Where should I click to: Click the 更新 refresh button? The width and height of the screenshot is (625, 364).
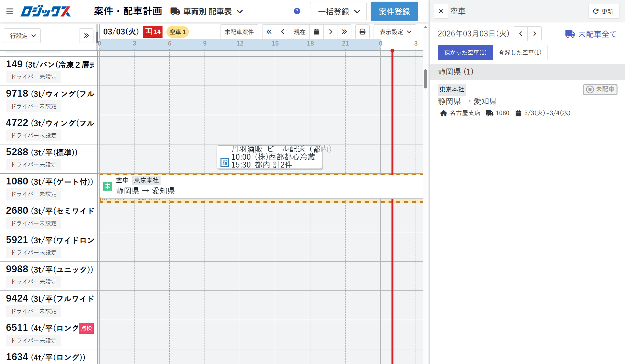(603, 11)
